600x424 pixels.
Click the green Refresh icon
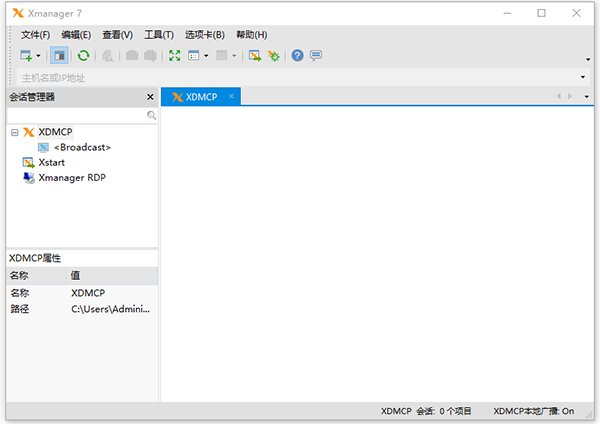pyautogui.click(x=83, y=56)
